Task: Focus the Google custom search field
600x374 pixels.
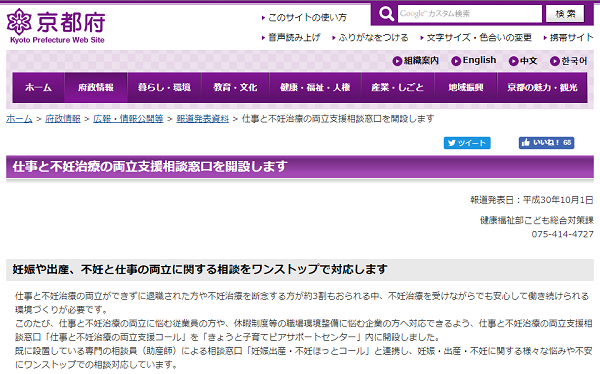Action: tap(470, 14)
